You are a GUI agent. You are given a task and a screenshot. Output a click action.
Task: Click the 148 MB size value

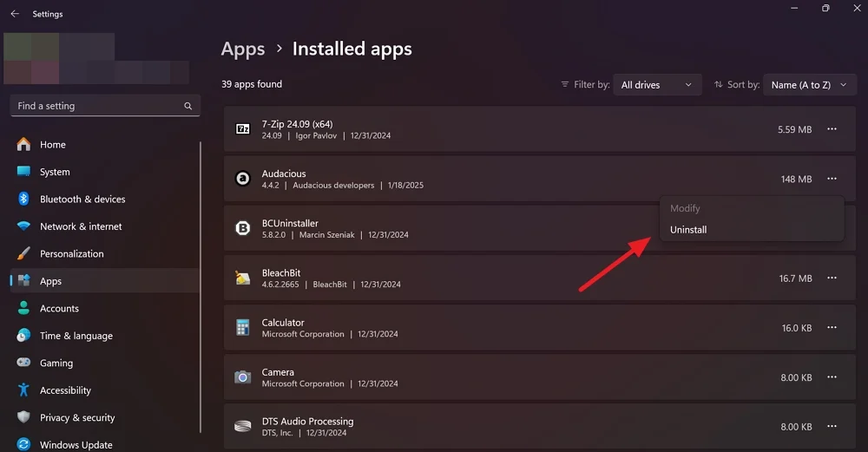[x=796, y=180]
